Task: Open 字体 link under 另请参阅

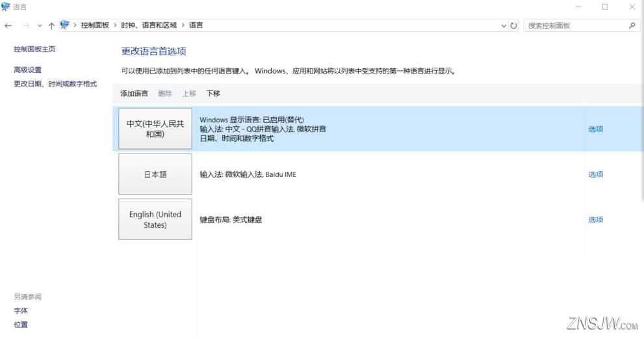Action: pyautogui.click(x=21, y=310)
